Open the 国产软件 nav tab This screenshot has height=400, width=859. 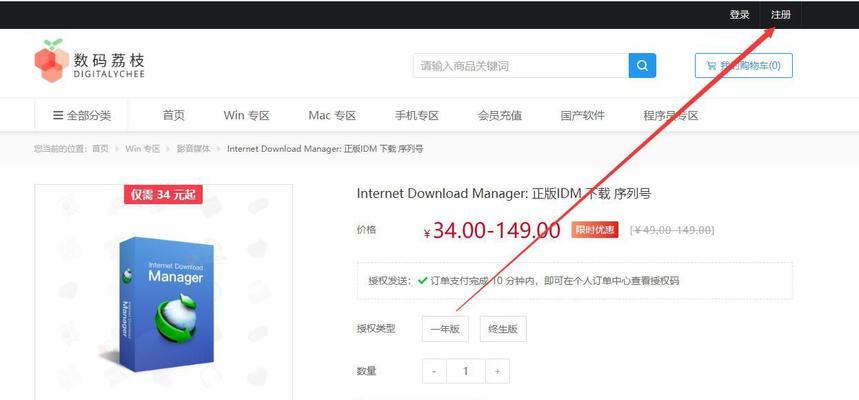[x=582, y=116]
